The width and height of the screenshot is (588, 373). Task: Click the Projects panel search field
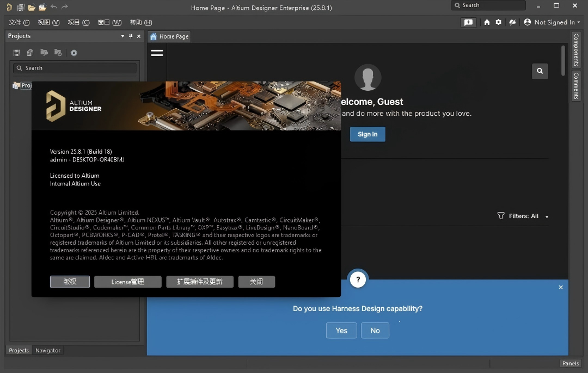(x=75, y=68)
